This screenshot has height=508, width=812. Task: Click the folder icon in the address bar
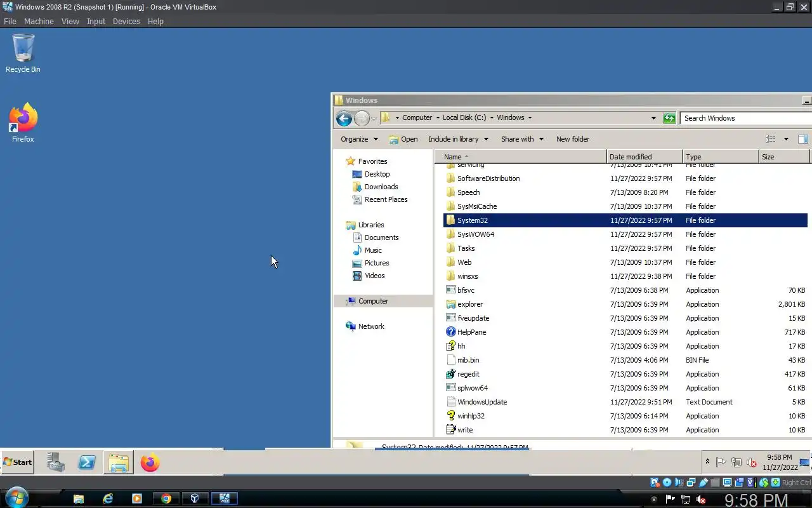click(386, 117)
